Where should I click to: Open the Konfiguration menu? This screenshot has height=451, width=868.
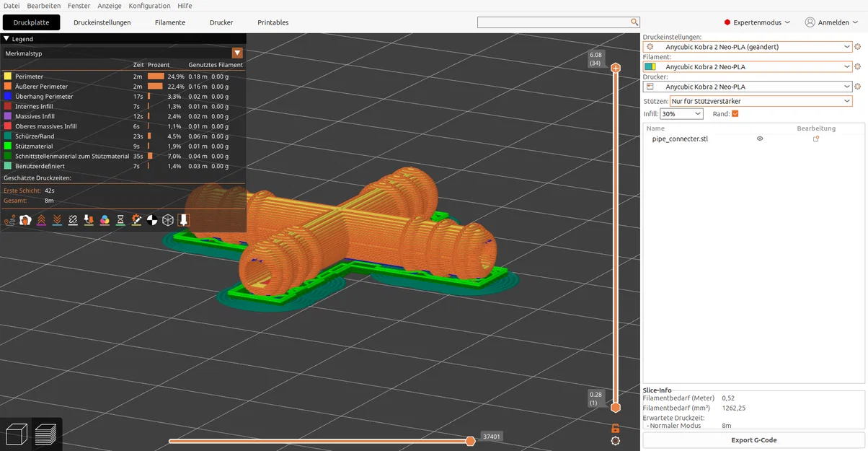coord(149,6)
